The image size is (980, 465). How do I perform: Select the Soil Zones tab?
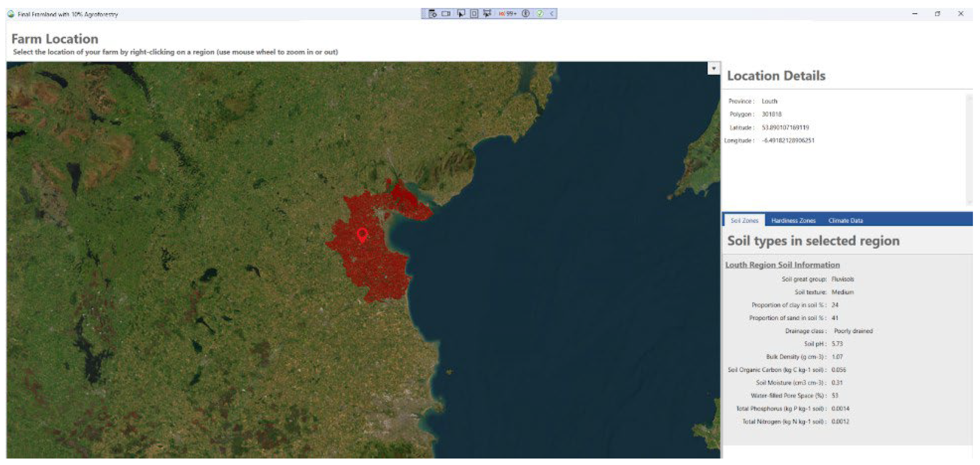(x=744, y=220)
